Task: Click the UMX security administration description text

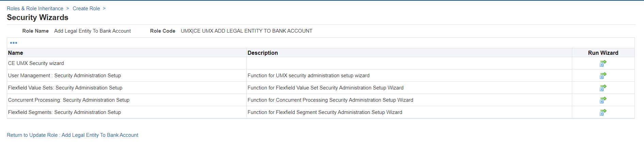Action: coord(308,76)
